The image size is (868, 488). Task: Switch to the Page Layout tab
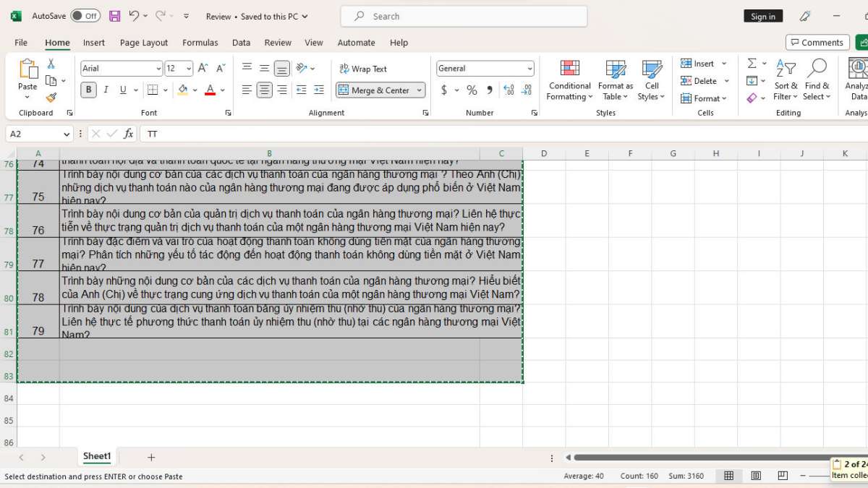tap(144, 43)
